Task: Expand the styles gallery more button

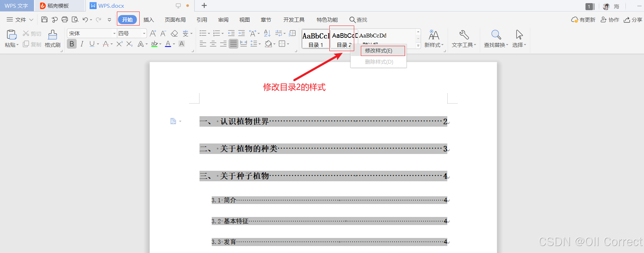Action: tap(418, 45)
